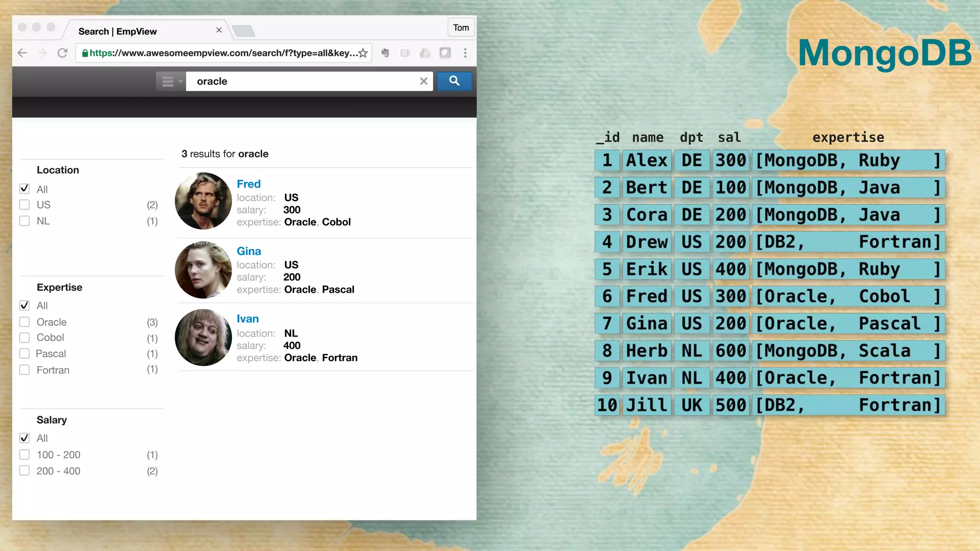Close the Search | EmpView tab

219,30
